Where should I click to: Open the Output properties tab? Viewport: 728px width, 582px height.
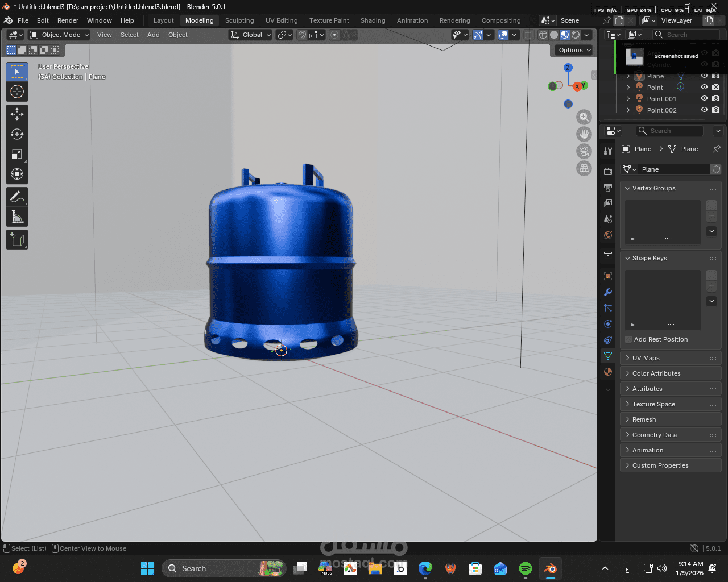pyautogui.click(x=608, y=187)
